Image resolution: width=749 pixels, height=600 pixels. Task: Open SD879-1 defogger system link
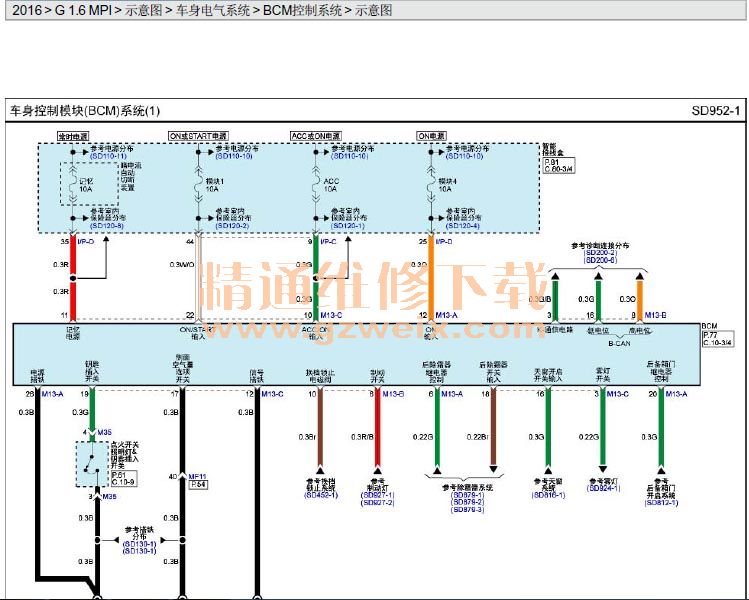click(x=467, y=495)
